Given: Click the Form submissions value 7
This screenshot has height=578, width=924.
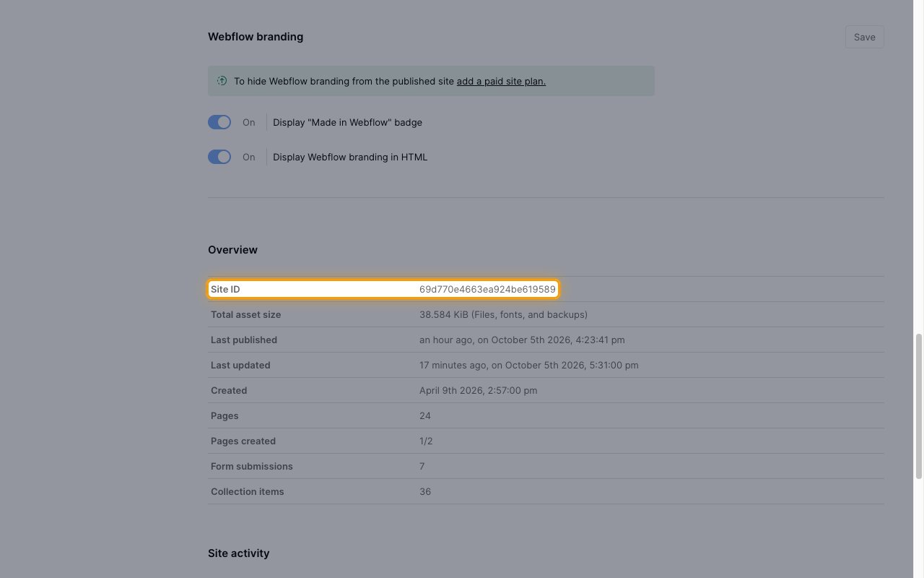Looking at the screenshot, I should click(x=422, y=466).
